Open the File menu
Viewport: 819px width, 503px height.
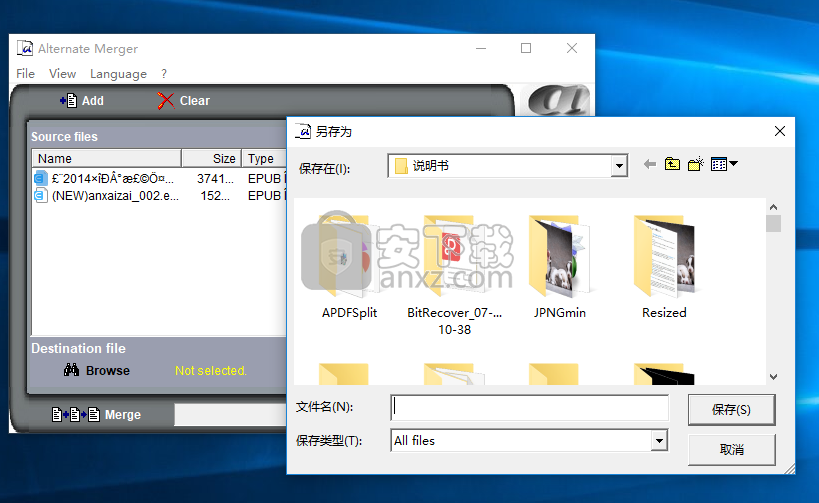[25, 74]
